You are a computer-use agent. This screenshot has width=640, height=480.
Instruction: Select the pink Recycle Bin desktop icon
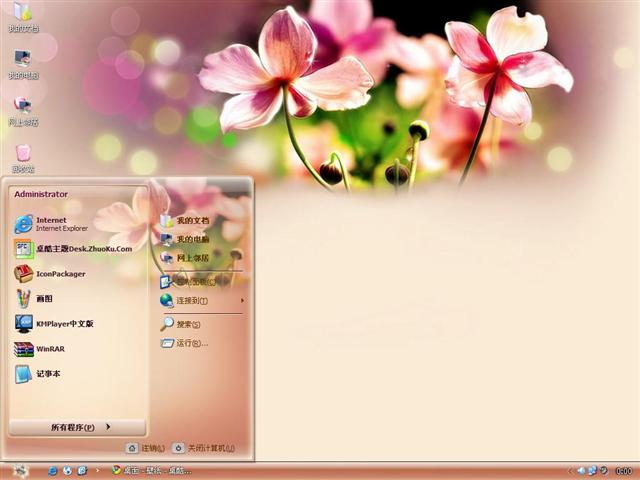pyautogui.click(x=23, y=158)
